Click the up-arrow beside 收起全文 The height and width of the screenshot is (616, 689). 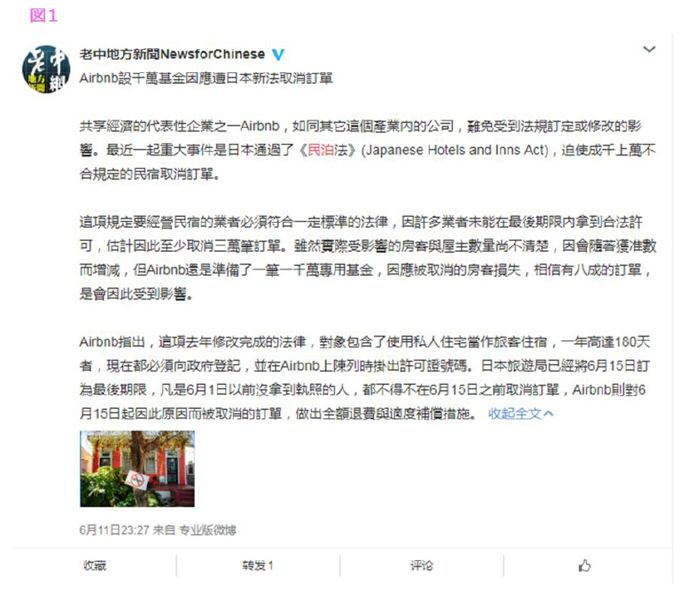click(549, 413)
